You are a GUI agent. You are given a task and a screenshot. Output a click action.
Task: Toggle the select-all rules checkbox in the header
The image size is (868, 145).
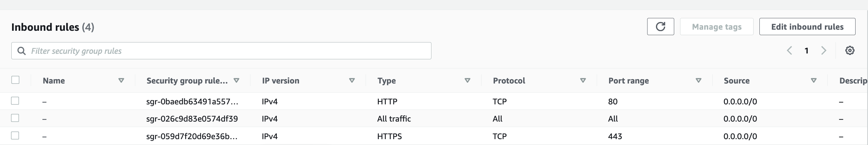pos(15,80)
